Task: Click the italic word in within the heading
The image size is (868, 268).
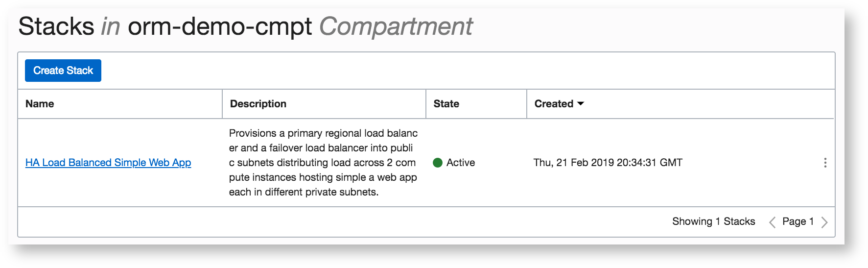Action: click(x=111, y=26)
